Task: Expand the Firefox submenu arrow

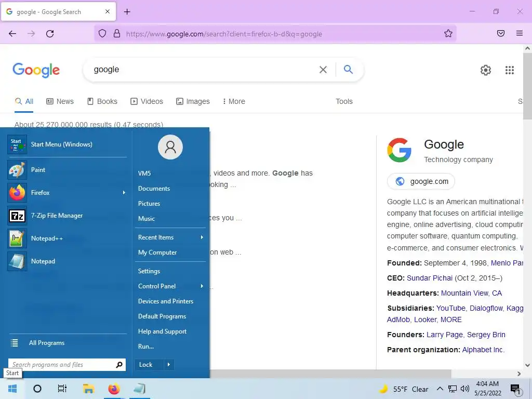Action: [x=124, y=193]
